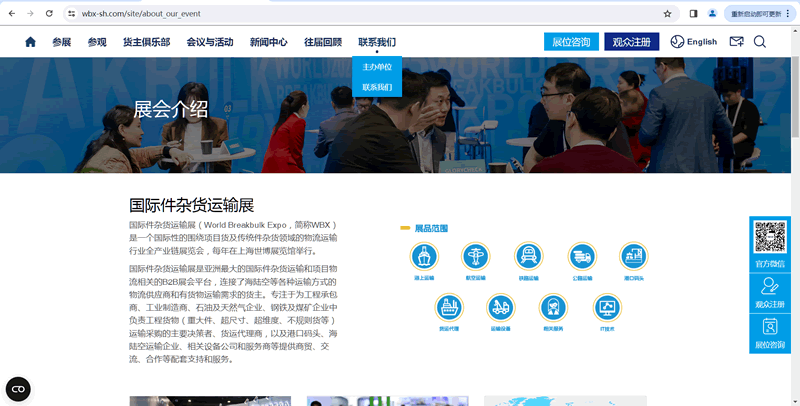Select the IT技术 monitor icon
Screen dimensions: 800x406
(x=606, y=307)
